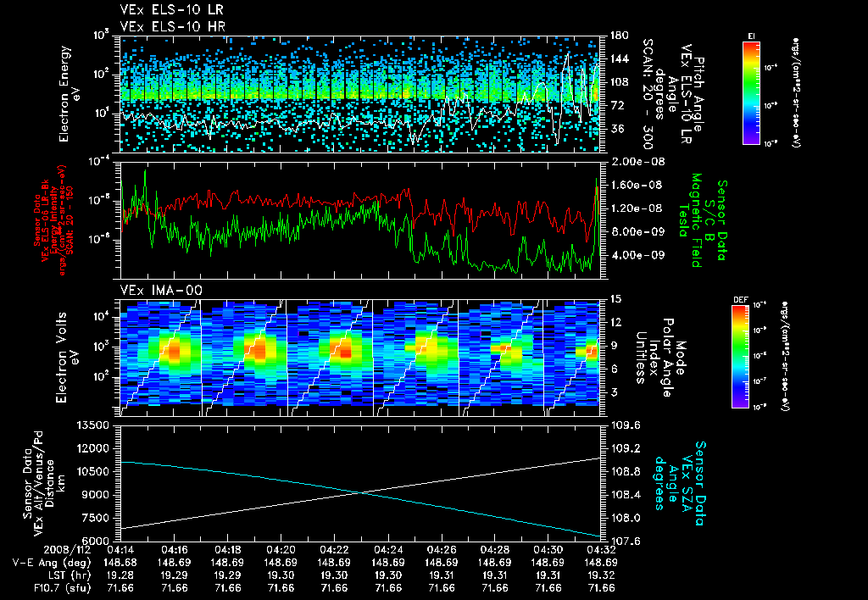Image resolution: width=868 pixels, height=600 pixels.
Task: Click the 1.60e-08 magnetic field tick
Action: [x=638, y=185]
